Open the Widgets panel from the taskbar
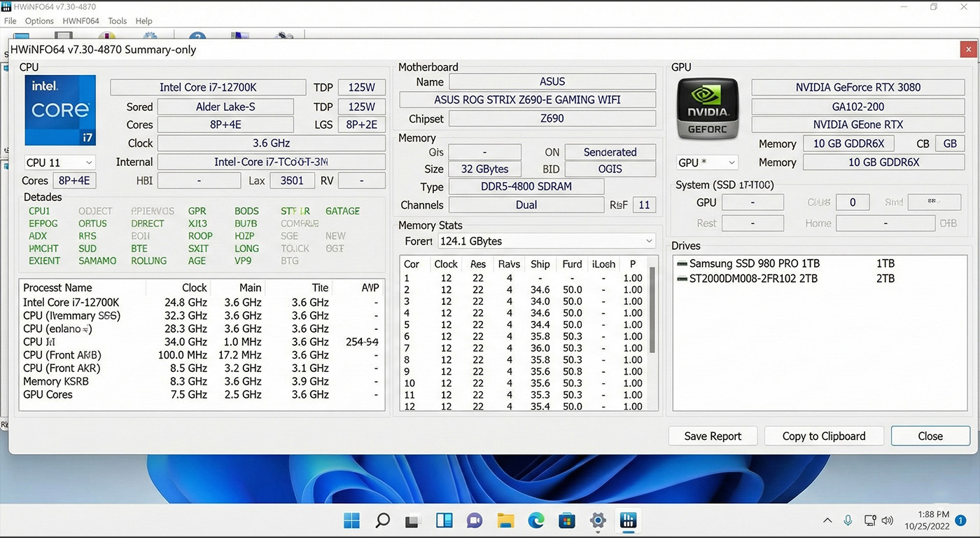The width and height of the screenshot is (980, 538). pos(444,520)
